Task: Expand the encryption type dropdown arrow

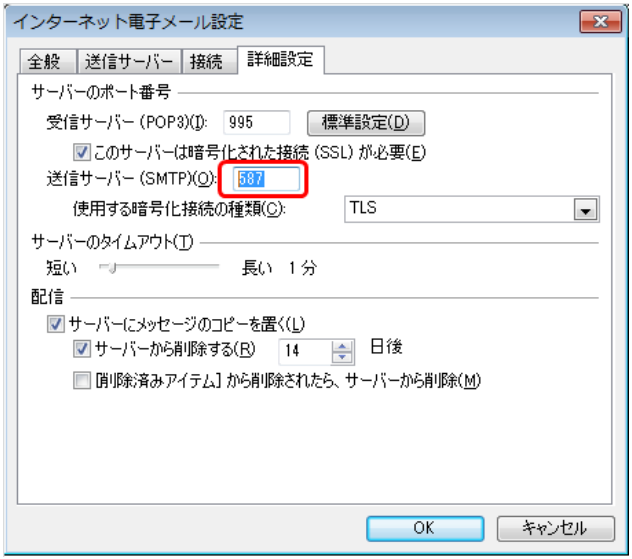Action: (x=585, y=209)
